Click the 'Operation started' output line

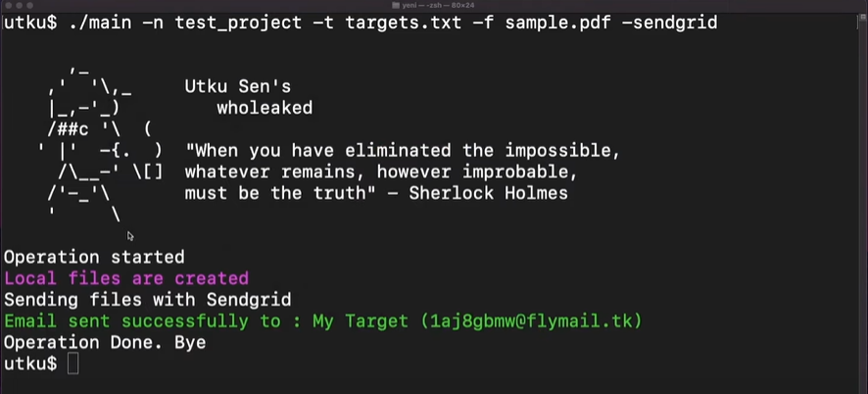pyautogui.click(x=94, y=257)
